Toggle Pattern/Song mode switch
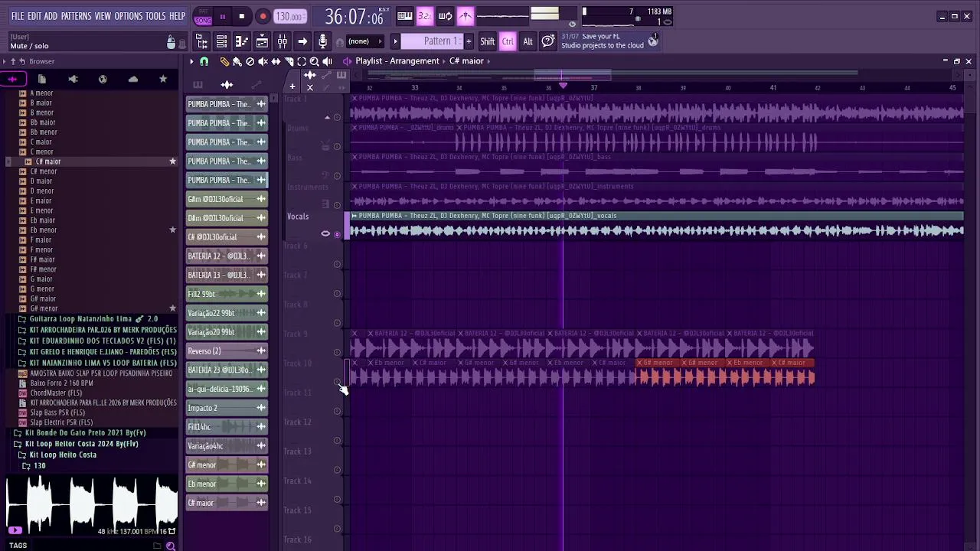980x551 pixels. click(x=203, y=16)
